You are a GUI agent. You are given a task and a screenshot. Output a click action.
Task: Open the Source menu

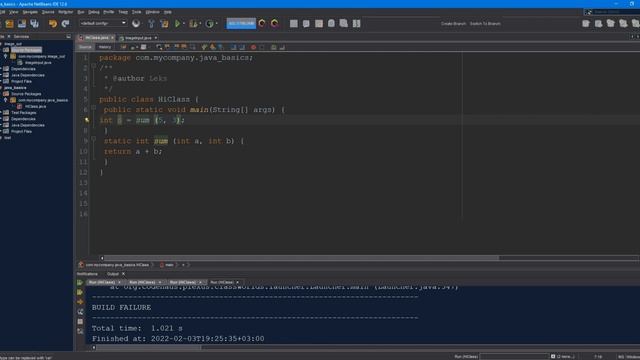coord(48,12)
